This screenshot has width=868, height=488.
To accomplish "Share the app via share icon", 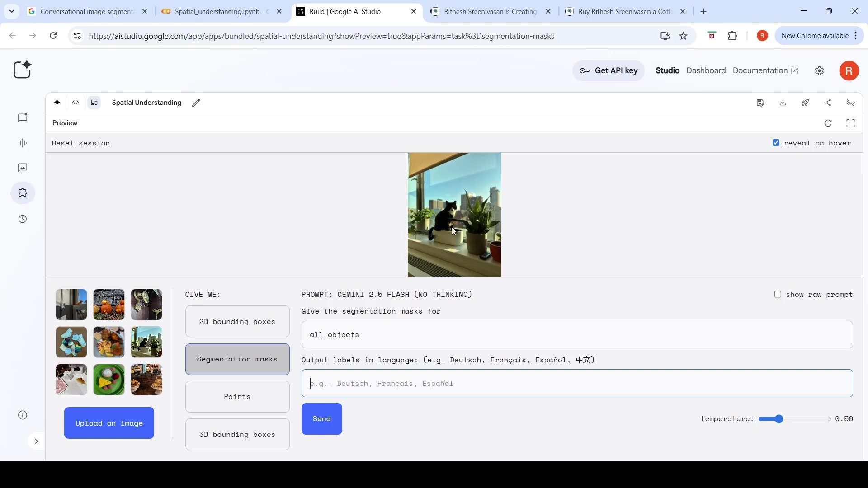I will click(828, 103).
